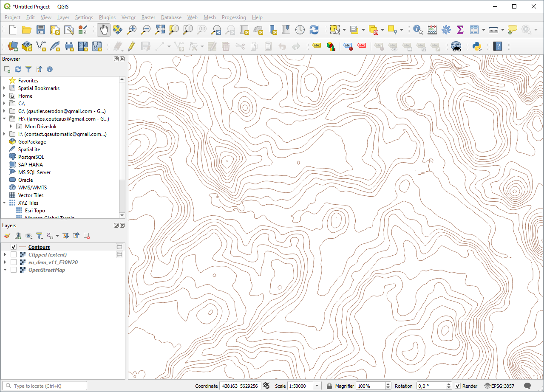
Task: Expand the C:\ drive node
Action: (x=4, y=104)
